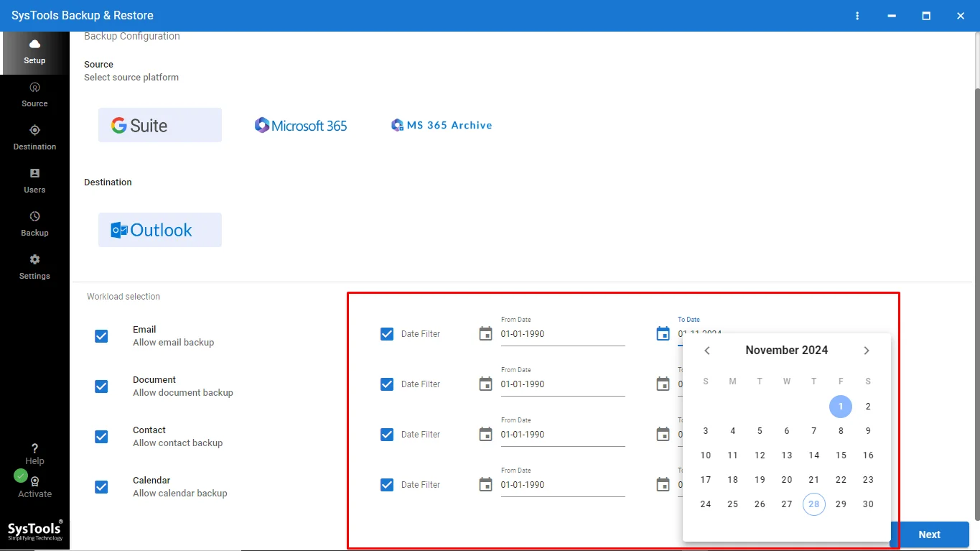Choose November 9 in the calendar

pos(868,431)
